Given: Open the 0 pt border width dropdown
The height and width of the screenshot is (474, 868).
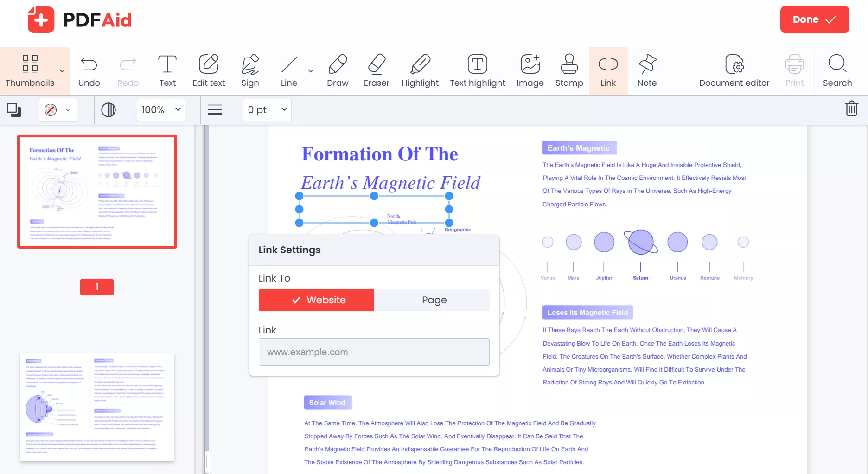Looking at the screenshot, I should 267,110.
